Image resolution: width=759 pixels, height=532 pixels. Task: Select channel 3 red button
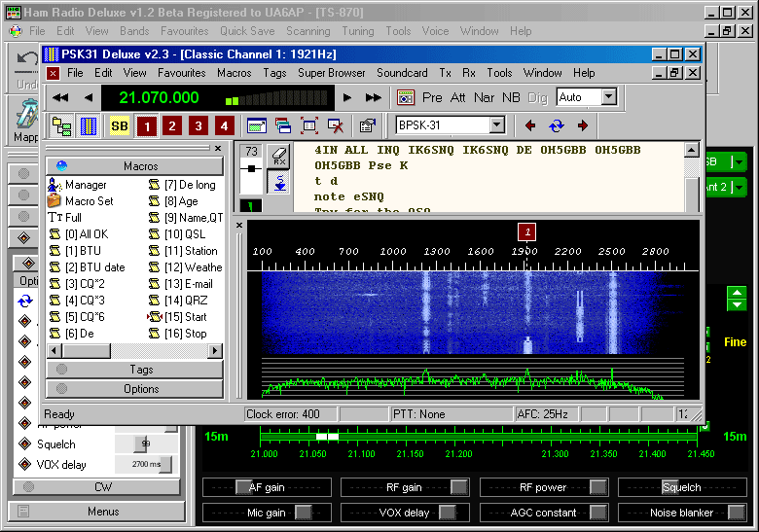198,125
